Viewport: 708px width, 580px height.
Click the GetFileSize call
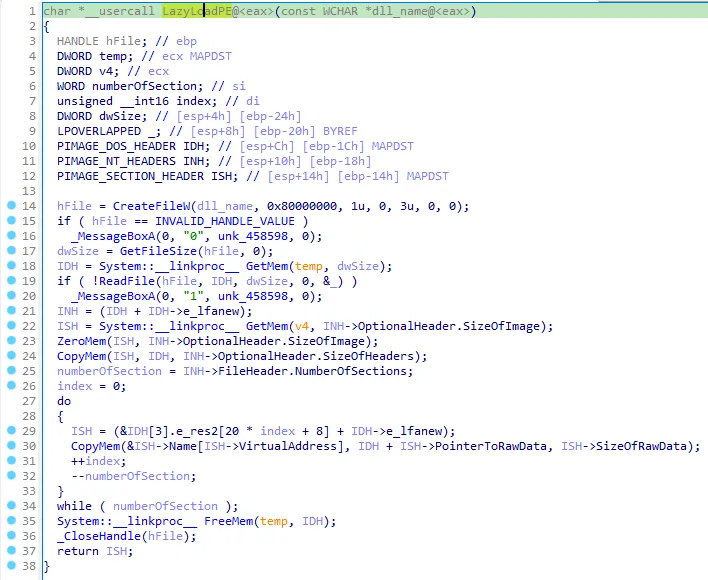[x=158, y=251]
